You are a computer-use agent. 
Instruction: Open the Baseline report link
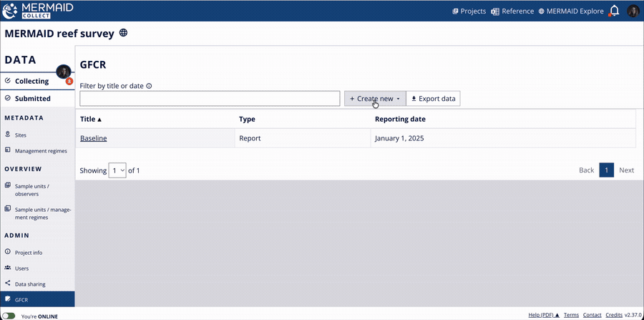pyautogui.click(x=93, y=138)
